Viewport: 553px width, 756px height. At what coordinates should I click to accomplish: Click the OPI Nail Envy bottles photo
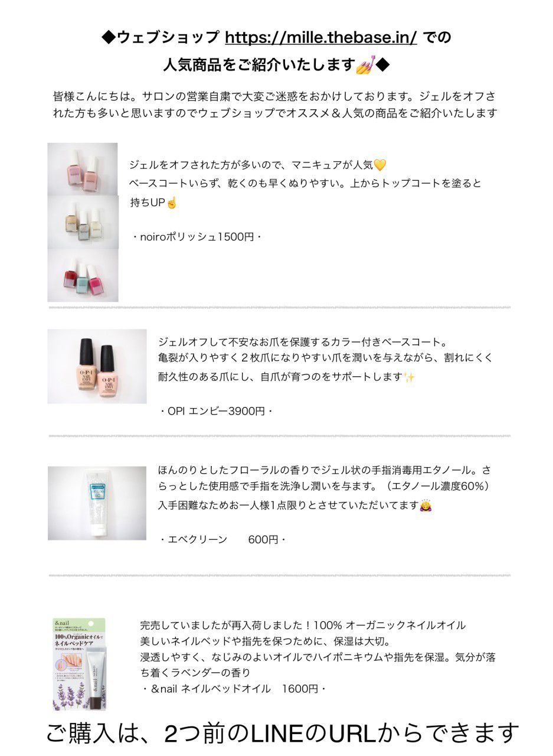tap(97, 366)
